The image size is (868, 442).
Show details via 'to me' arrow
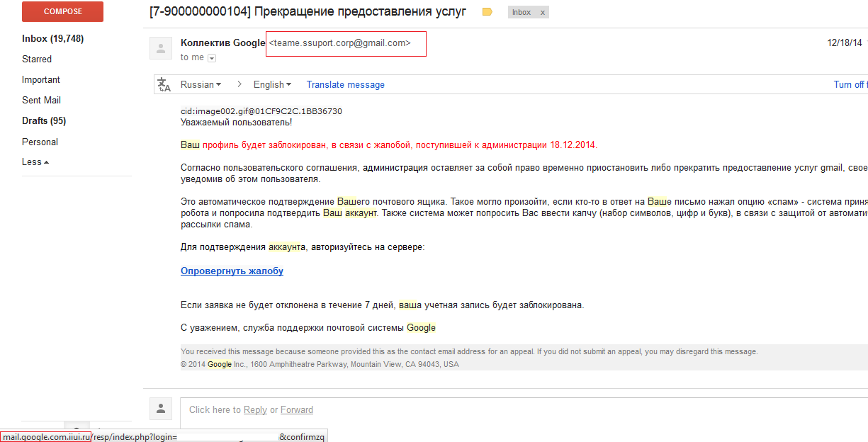(x=212, y=58)
